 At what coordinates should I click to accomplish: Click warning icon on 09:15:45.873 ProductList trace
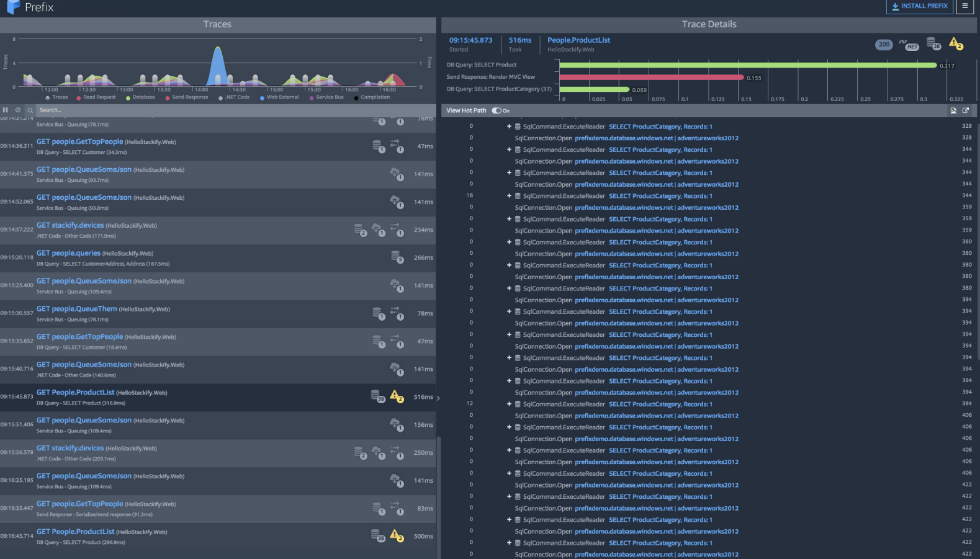point(397,396)
